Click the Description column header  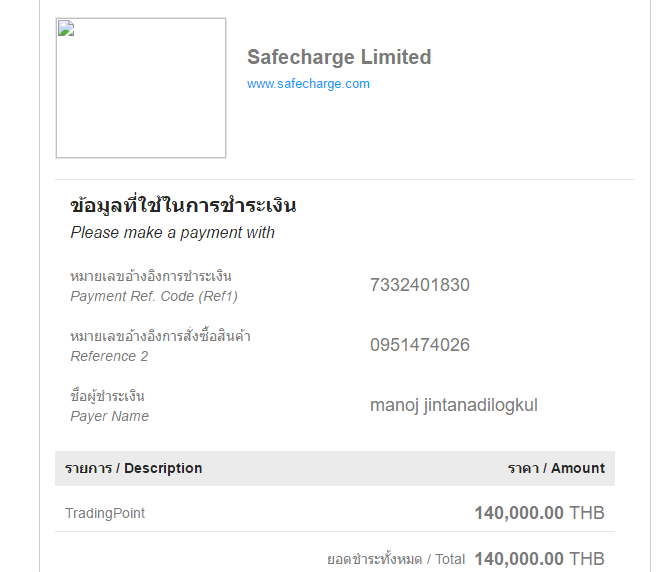point(134,468)
